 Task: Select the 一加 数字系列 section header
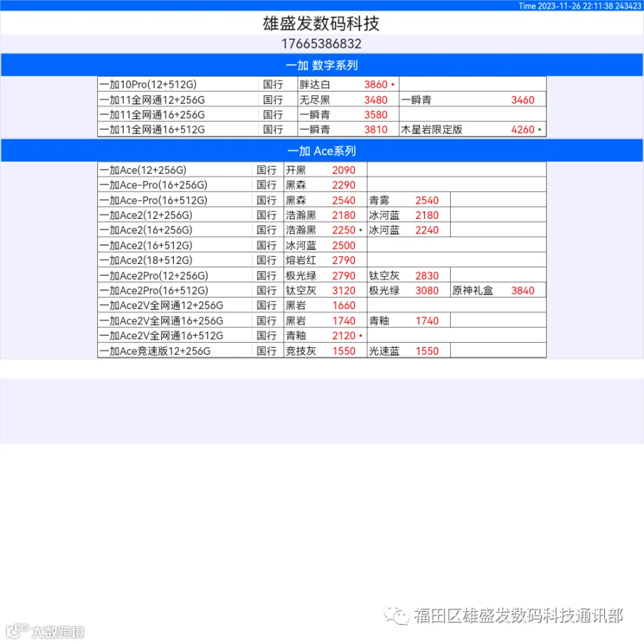321,65
